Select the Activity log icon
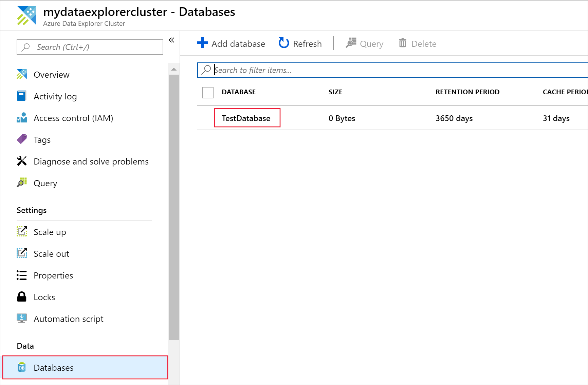588x385 pixels. [x=22, y=96]
